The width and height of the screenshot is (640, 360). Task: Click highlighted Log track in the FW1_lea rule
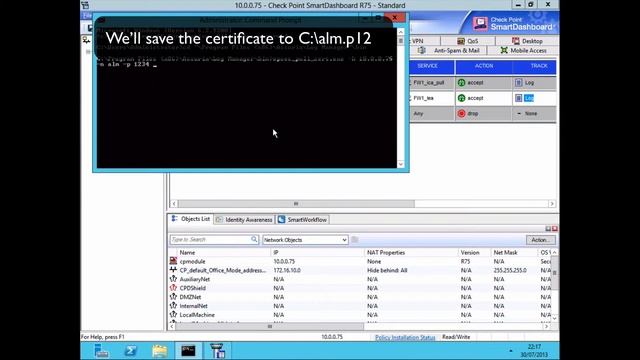(529, 98)
